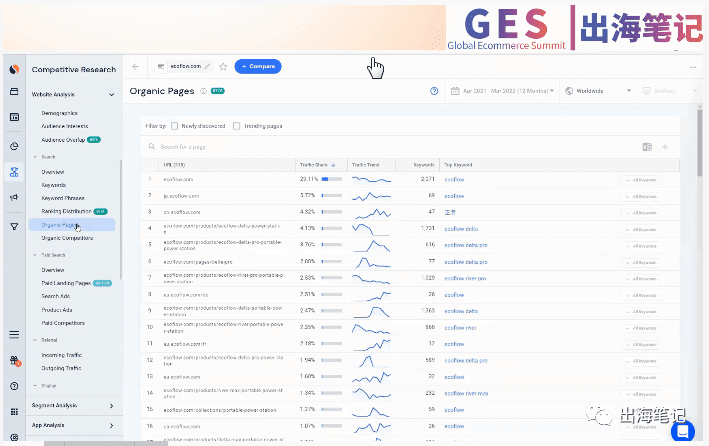Click the hamburger menu icon in the left rail
This screenshot has height=446, width=709.
[x=14, y=335]
